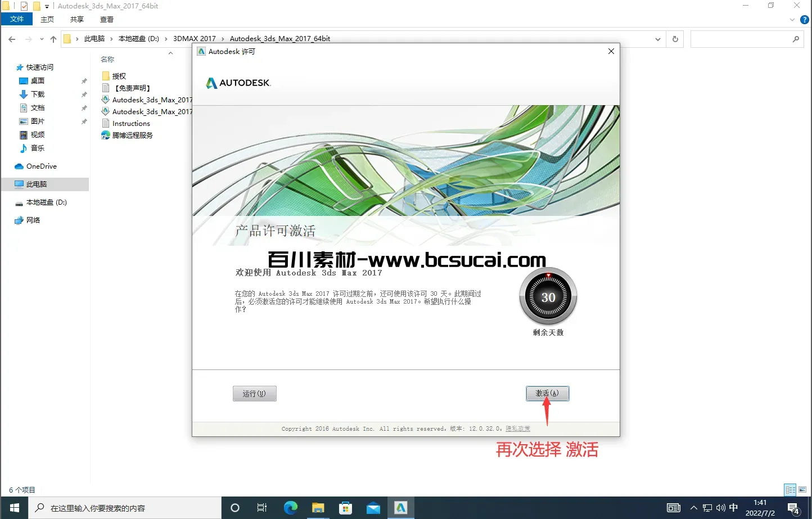This screenshot has height=519, width=812.
Task: Open Mail app from taskbar
Action: (373, 508)
